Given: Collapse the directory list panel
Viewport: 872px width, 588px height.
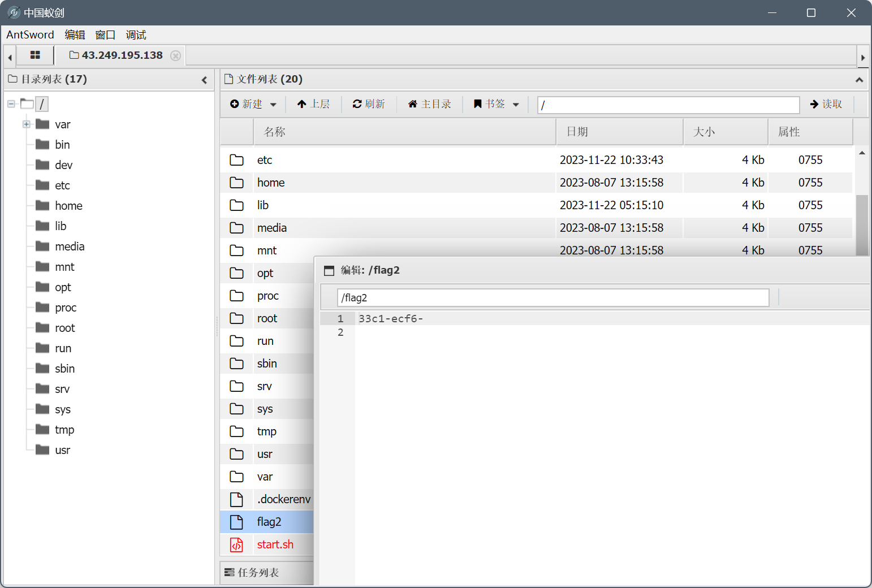Looking at the screenshot, I should pos(204,80).
